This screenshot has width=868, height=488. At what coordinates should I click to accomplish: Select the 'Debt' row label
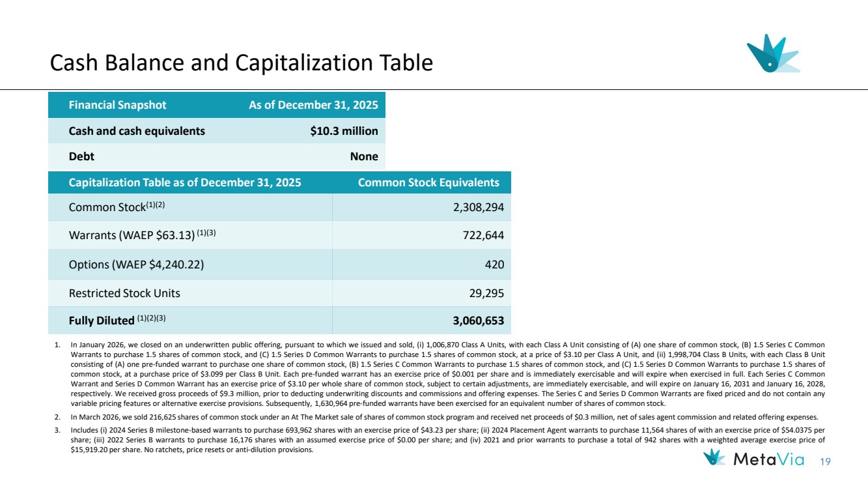[81, 156]
